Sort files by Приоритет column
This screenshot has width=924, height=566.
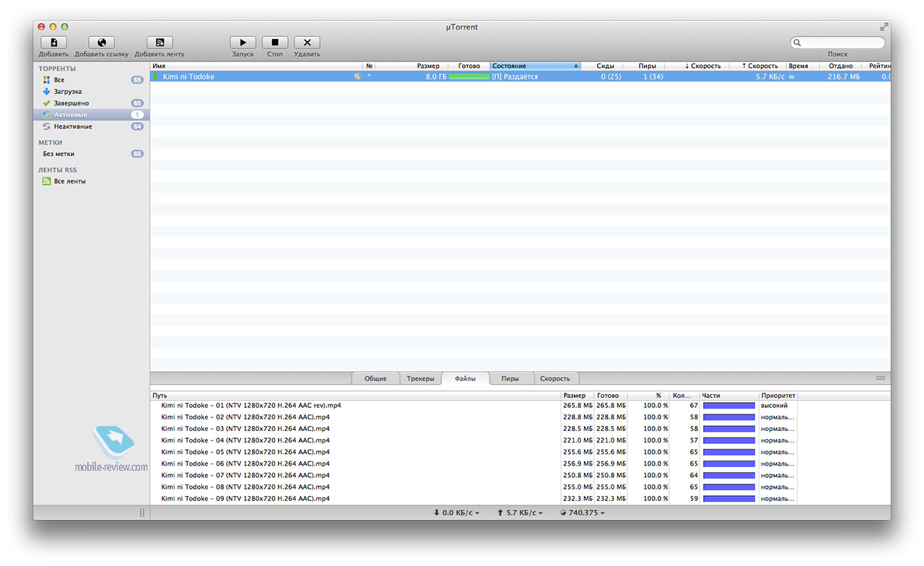777,396
